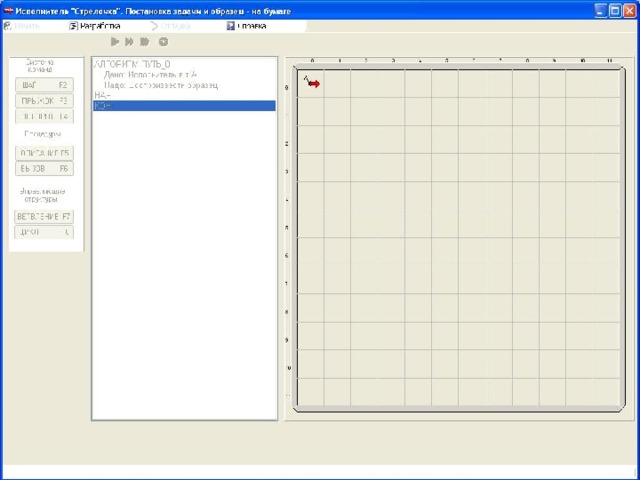The width and height of the screenshot is (640, 480).
Task: Maximize the Стрелочка window
Action: pos(615,11)
